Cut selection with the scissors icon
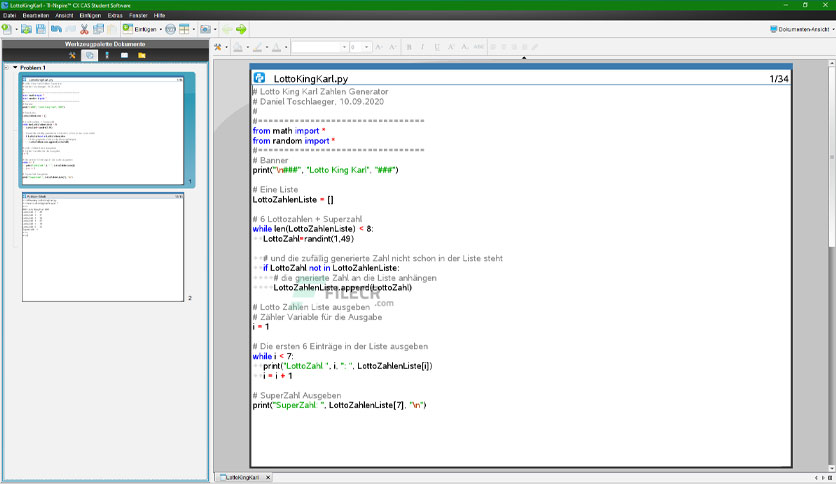 tap(84, 29)
